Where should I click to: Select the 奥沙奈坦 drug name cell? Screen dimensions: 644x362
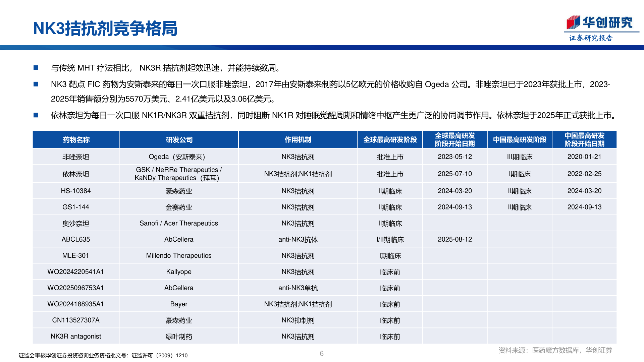pyautogui.click(x=76, y=223)
